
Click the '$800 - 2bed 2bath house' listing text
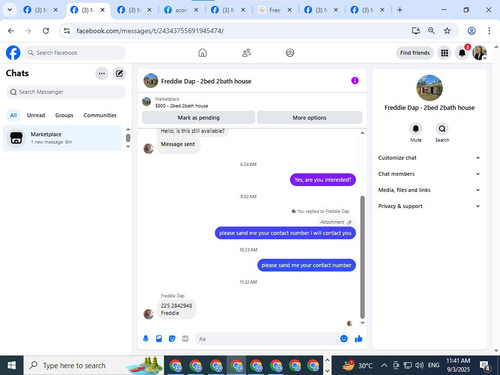tap(182, 106)
